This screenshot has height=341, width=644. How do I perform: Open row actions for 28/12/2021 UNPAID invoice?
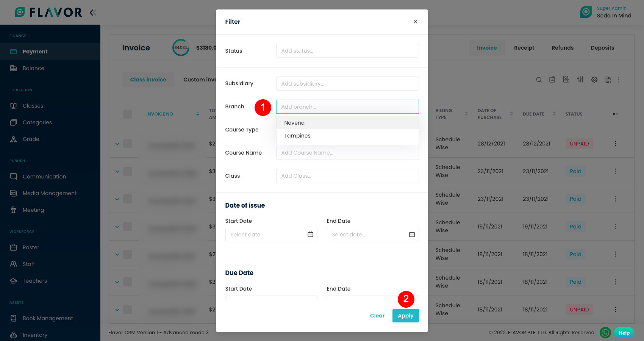615,144
